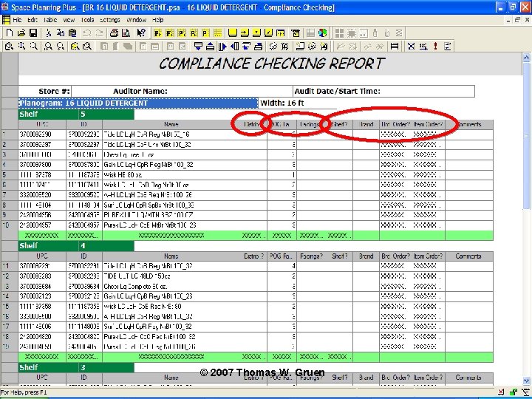The width and height of the screenshot is (532, 399).
Task: Open the Help menu
Action: [x=158, y=20]
